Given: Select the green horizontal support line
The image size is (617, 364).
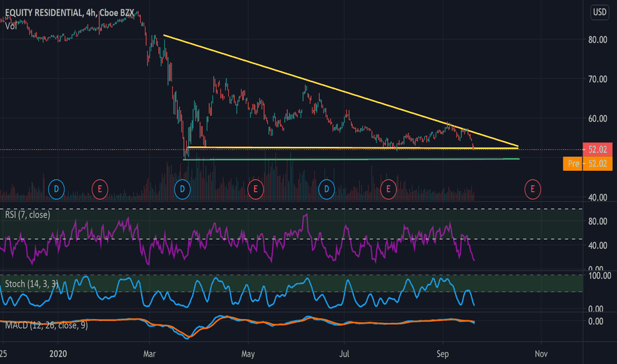Looking at the screenshot, I should tap(352, 159).
